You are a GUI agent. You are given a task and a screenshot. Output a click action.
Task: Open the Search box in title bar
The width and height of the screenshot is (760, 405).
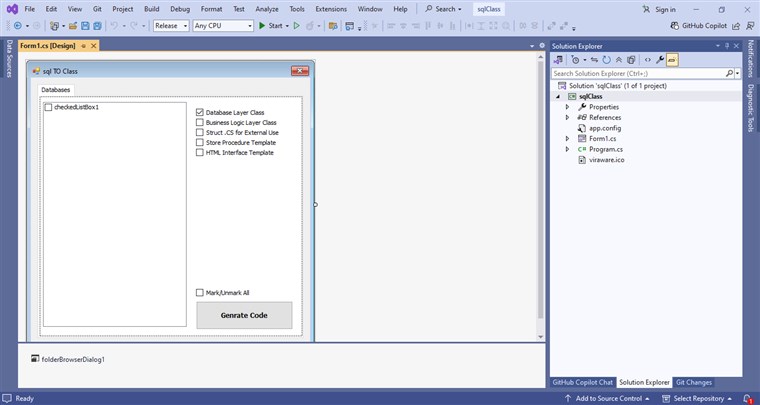point(443,9)
